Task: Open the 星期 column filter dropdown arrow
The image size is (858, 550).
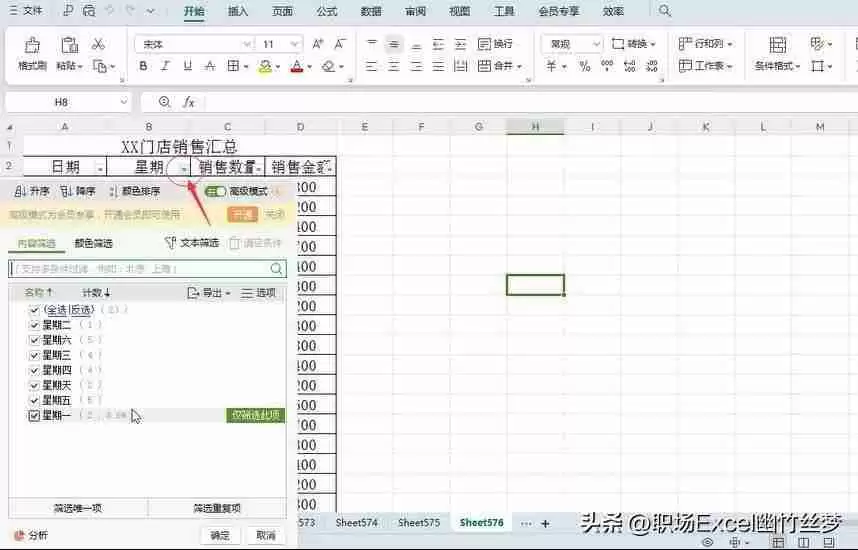Action: pyautogui.click(x=183, y=169)
